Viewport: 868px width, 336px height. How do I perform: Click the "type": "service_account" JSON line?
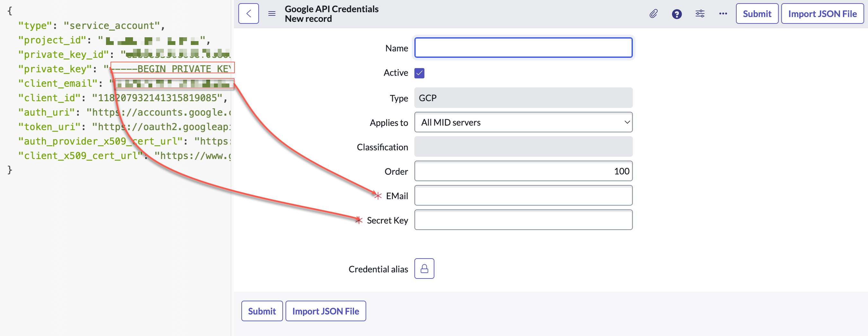coord(91,26)
